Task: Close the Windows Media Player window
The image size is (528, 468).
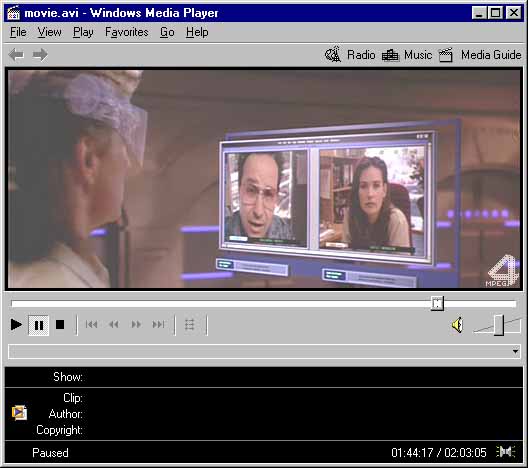Action: pyautogui.click(x=514, y=13)
